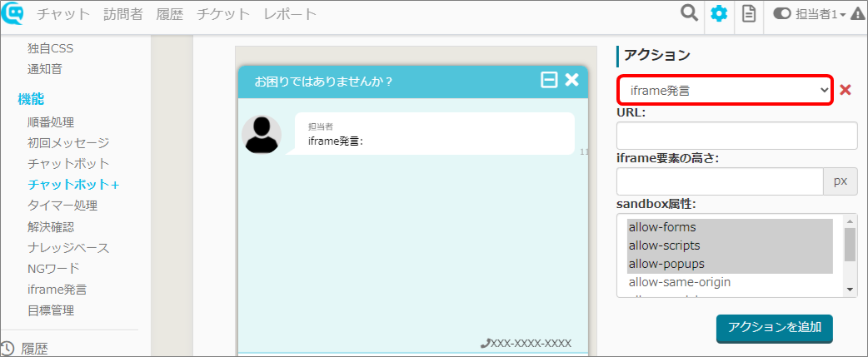The height and width of the screenshot is (357, 868).
Task: Click the warning triangle icon
Action: tap(857, 14)
